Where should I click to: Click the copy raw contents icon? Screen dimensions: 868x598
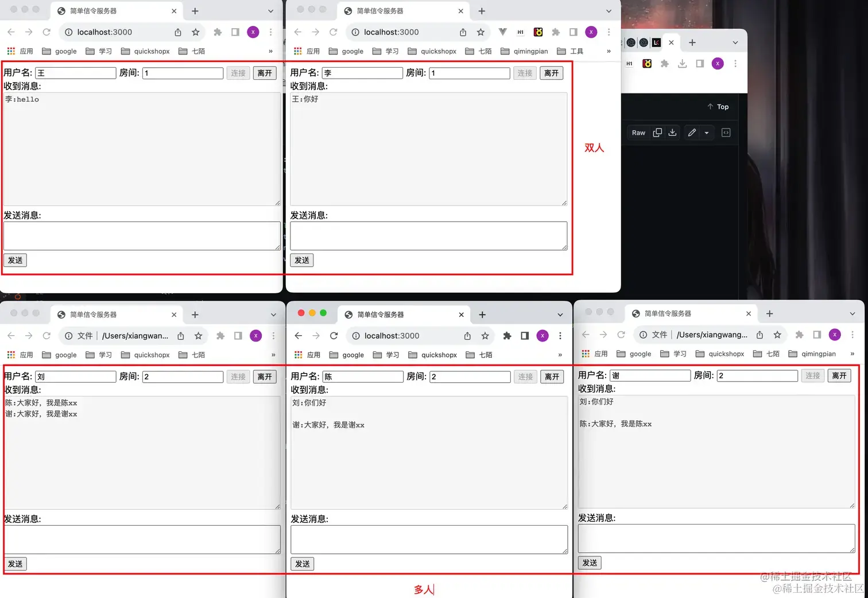click(x=658, y=133)
